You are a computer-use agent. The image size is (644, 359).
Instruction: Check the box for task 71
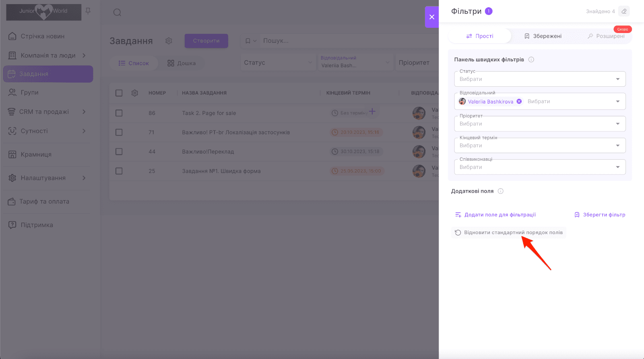pyautogui.click(x=119, y=132)
